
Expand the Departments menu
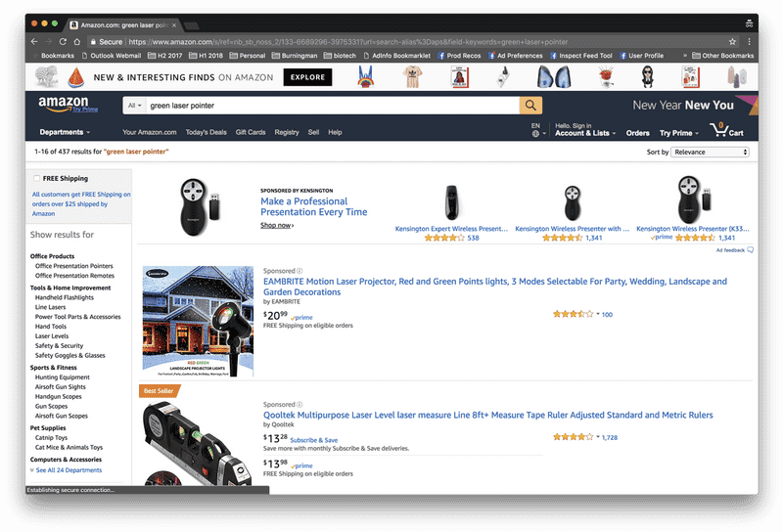click(65, 132)
